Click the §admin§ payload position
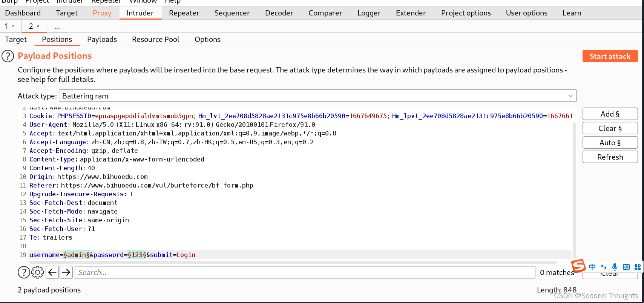This screenshot has width=644, height=303. [77, 255]
